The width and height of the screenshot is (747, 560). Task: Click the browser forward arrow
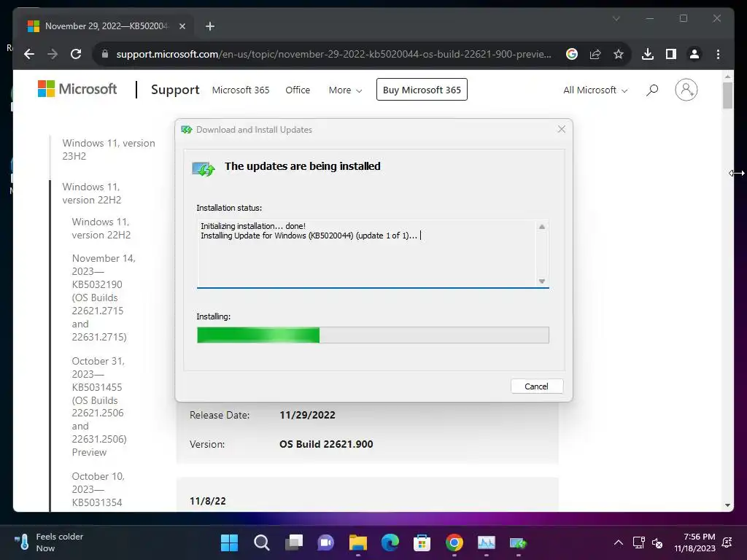pos(53,54)
